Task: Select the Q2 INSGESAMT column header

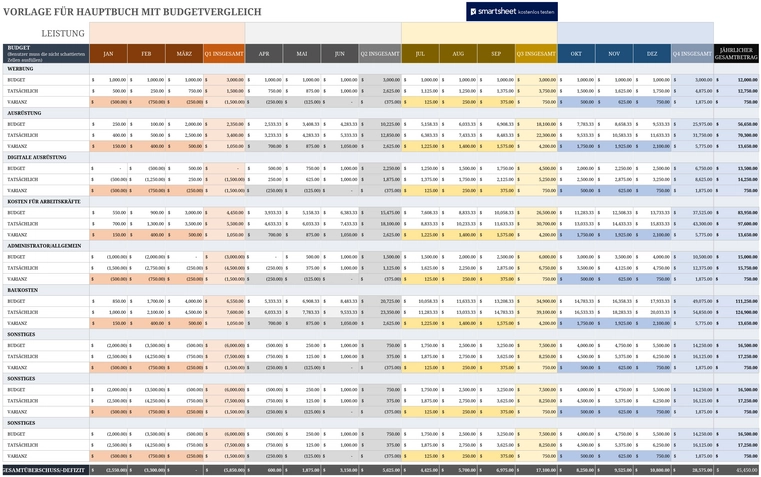Action: 380,54
